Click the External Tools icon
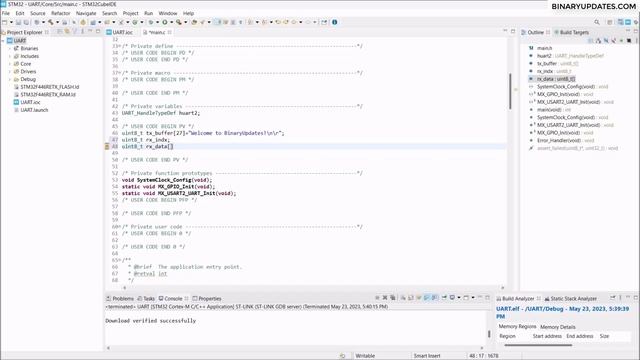The height and width of the screenshot is (360, 640). (179, 22)
